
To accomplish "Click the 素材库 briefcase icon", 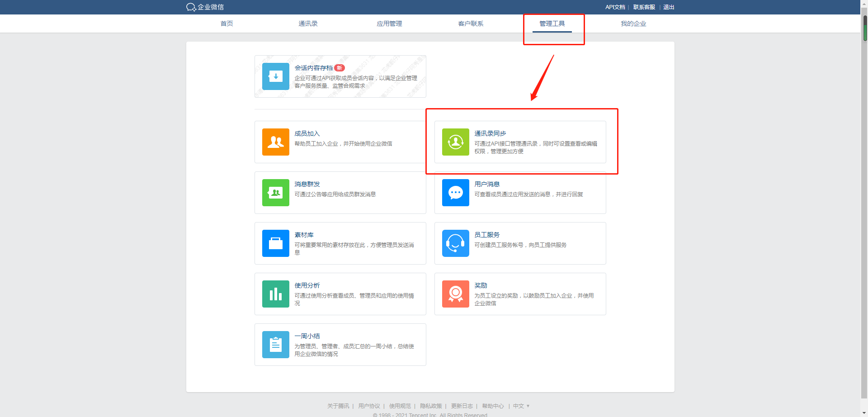I will click(x=275, y=243).
